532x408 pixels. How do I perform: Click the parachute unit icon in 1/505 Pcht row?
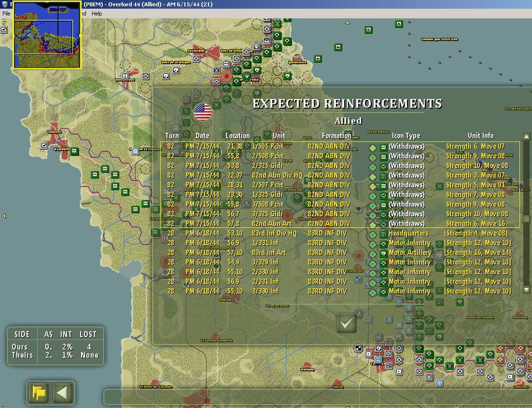pyautogui.click(x=383, y=147)
